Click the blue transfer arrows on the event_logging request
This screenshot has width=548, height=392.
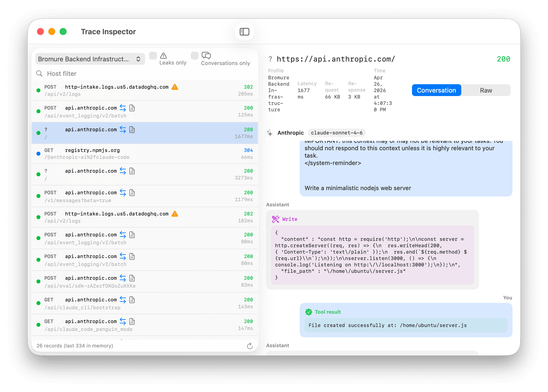[x=123, y=108]
